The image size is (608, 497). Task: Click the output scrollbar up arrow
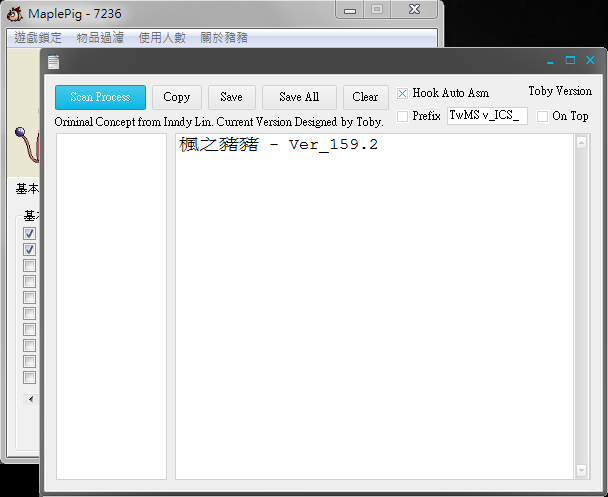point(581,143)
